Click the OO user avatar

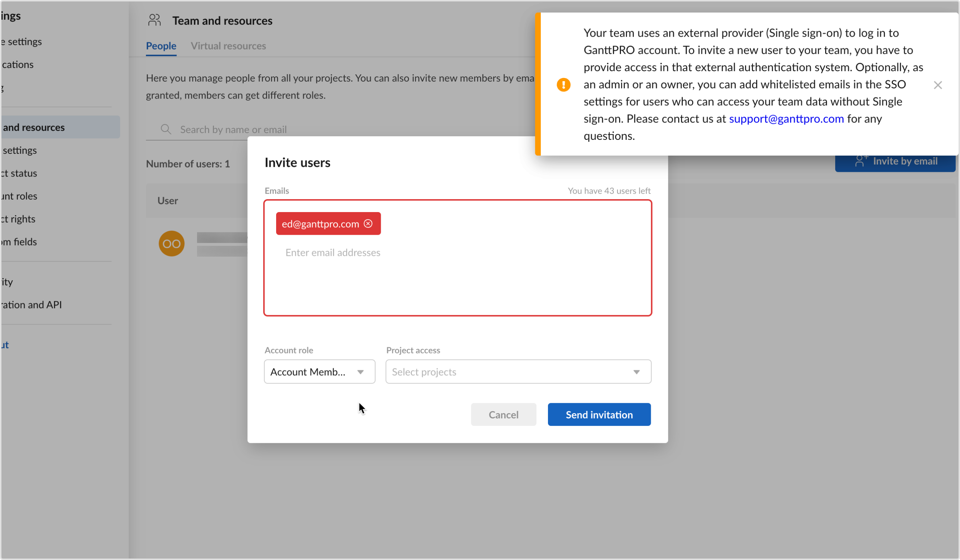click(x=172, y=243)
